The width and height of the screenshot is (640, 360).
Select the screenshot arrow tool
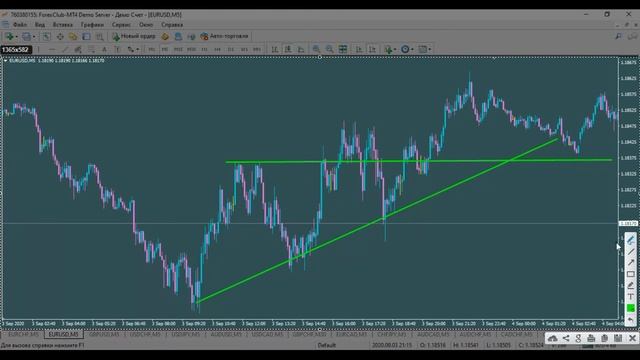[631, 262]
